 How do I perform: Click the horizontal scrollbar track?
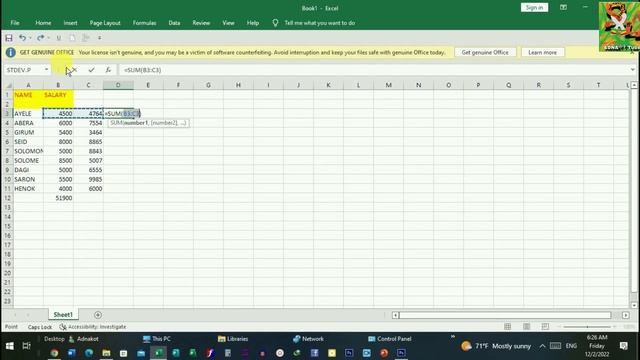point(505,315)
